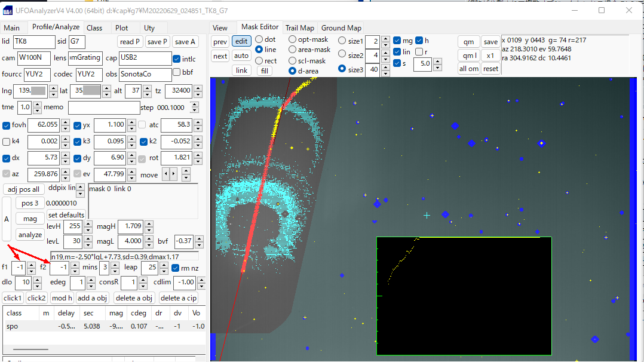Click the 'all om' button
The image size is (644, 362).
point(469,69)
